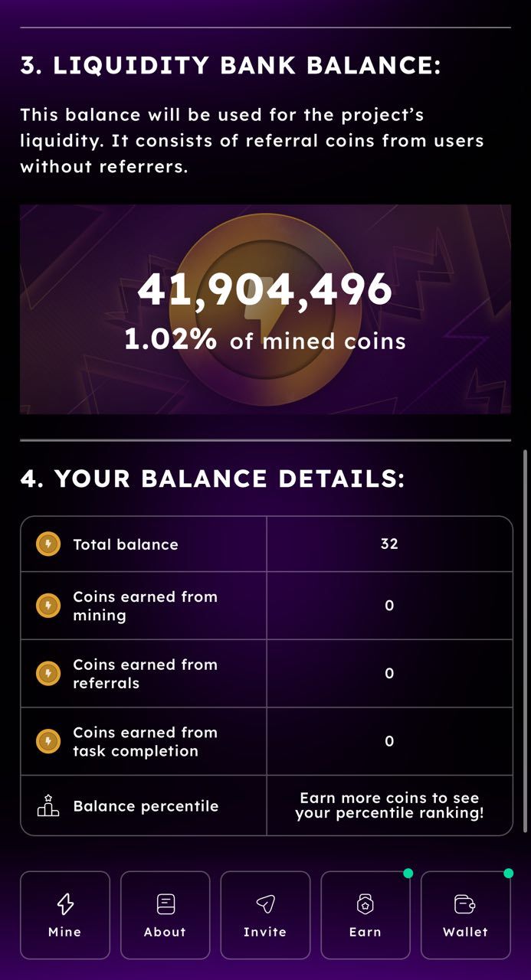The height and width of the screenshot is (980, 531).
Task: Click the large liquidity bank coin image
Action: (266, 309)
